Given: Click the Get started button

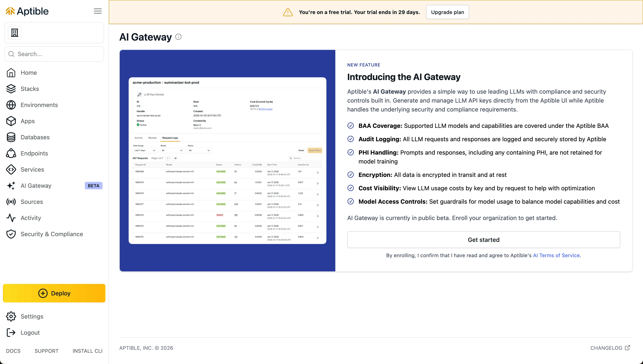Looking at the screenshot, I should pos(483,240).
